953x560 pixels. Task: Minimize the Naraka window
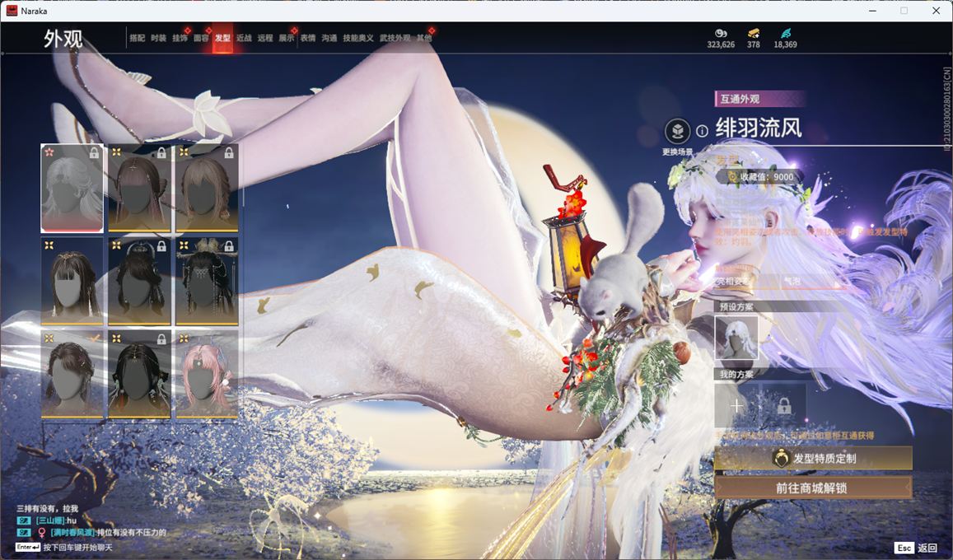pyautogui.click(x=873, y=11)
